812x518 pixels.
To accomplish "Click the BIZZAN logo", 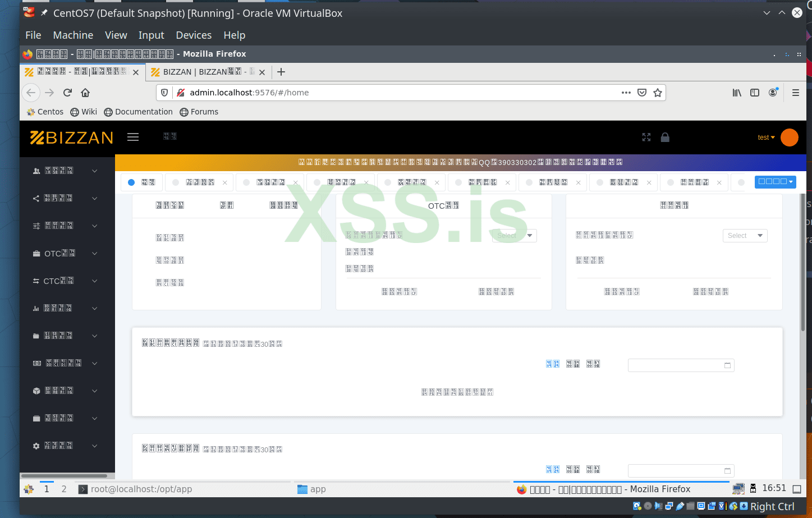I will (71, 137).
